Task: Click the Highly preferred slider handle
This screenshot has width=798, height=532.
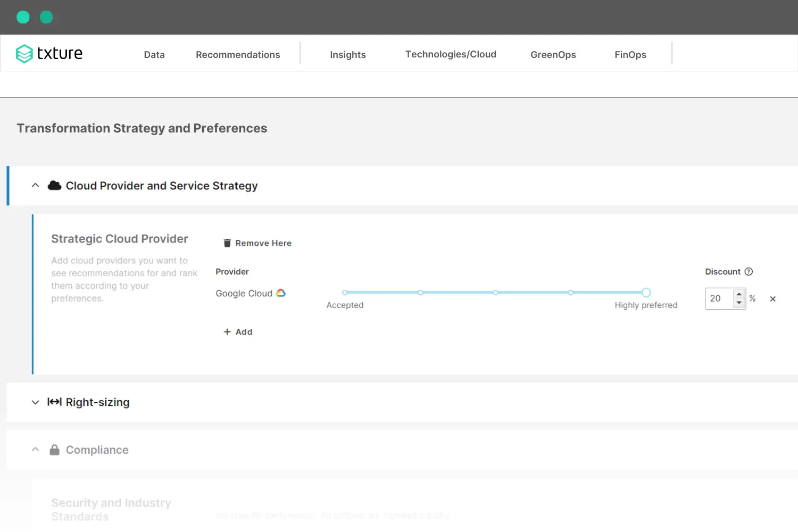Action: pos(646,293)
